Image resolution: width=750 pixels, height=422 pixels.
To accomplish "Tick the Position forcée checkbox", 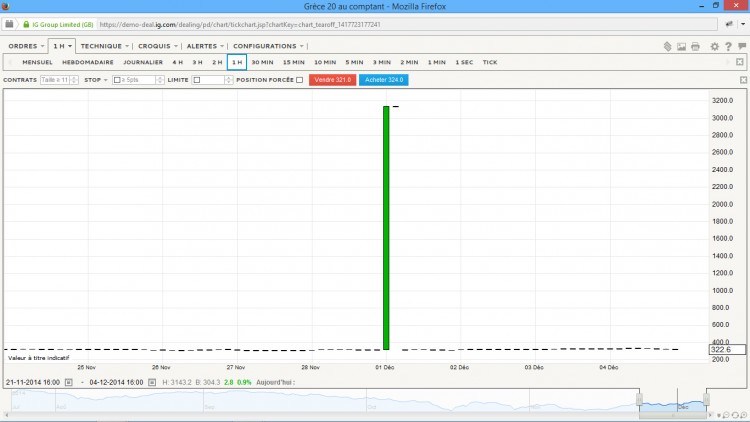I will click(x=299, y=80).
